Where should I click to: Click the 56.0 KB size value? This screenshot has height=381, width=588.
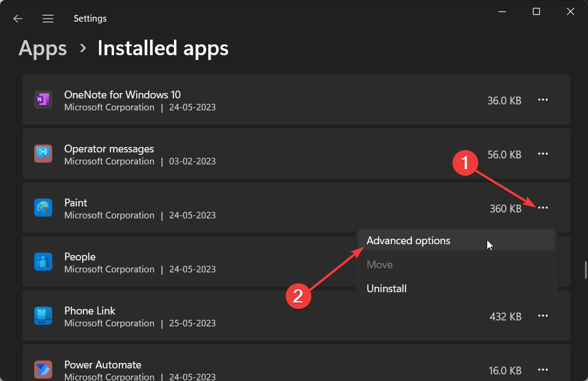(504, 155)
